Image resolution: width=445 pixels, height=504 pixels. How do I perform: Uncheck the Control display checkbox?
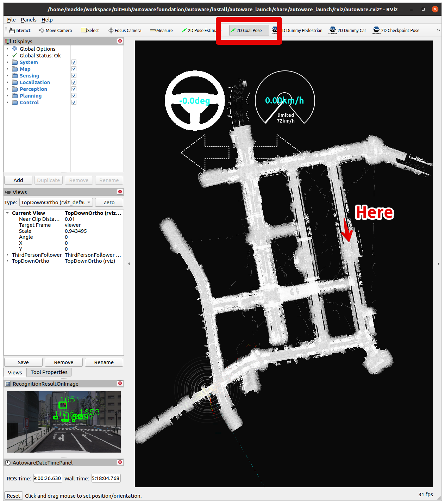[x=74, y=102]
